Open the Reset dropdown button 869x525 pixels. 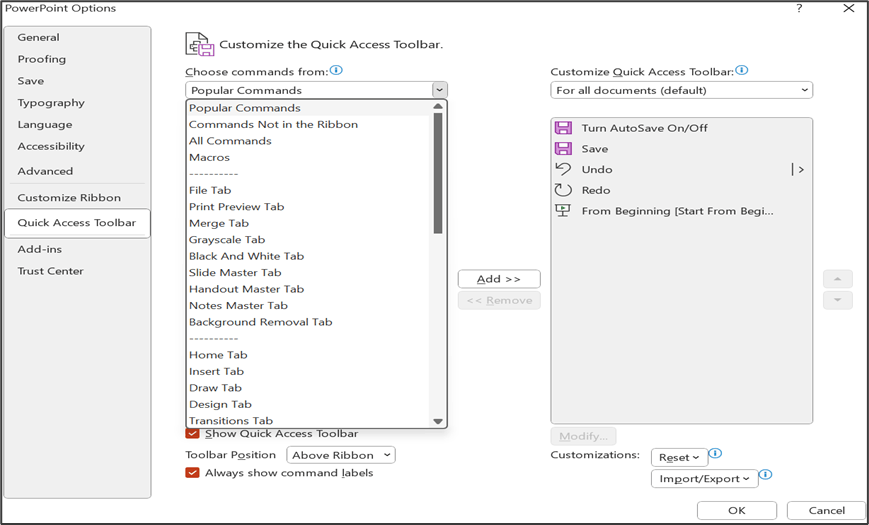(x=679, y=457)
